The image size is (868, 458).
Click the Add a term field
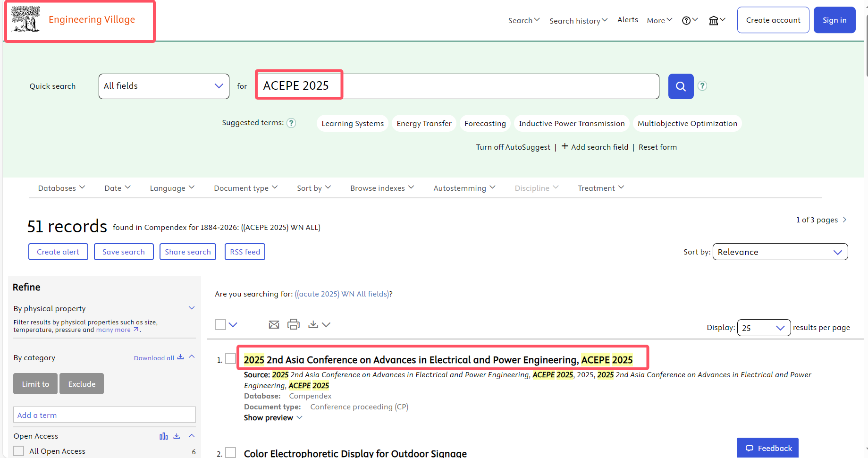104,415
